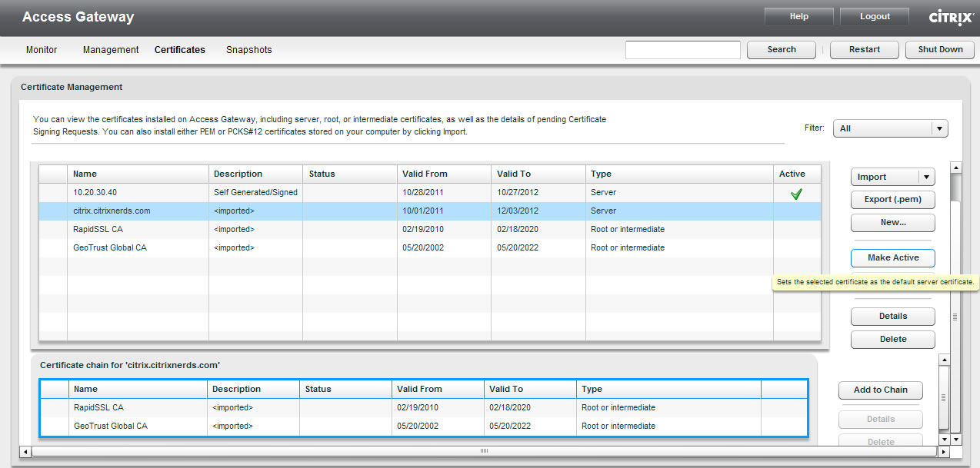Click Export (.pem) button
This screenshot has height=468, width=980.
[x=893, y=200]
